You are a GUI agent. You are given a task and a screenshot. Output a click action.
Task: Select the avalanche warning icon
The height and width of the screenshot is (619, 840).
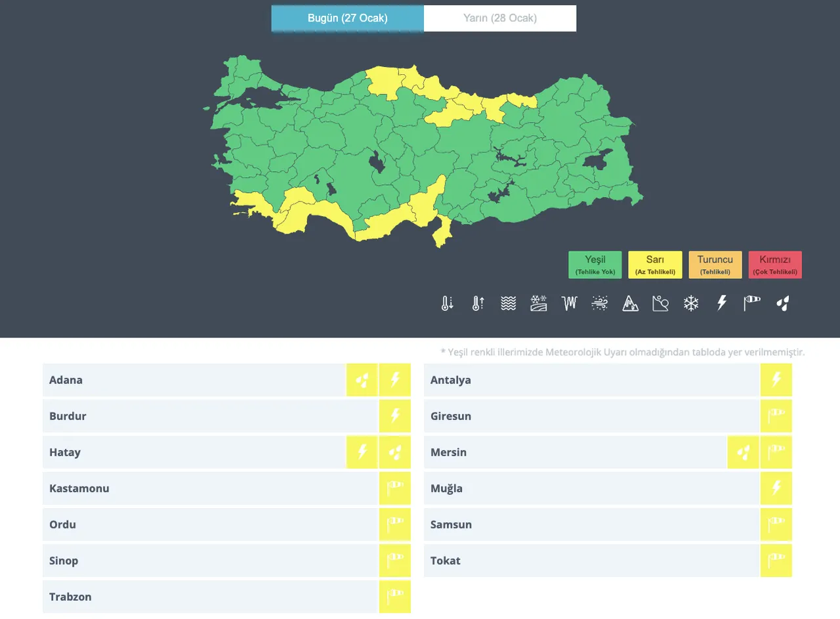point(630,303)
